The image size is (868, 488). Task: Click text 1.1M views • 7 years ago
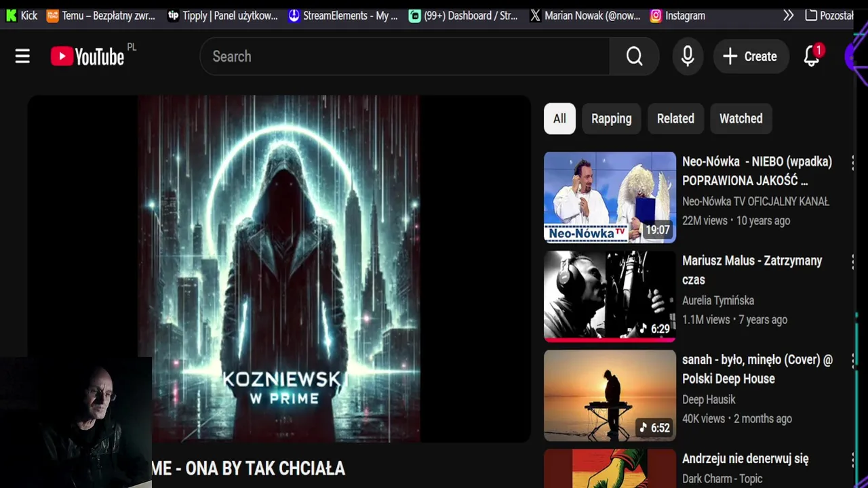tap(734, 319)
